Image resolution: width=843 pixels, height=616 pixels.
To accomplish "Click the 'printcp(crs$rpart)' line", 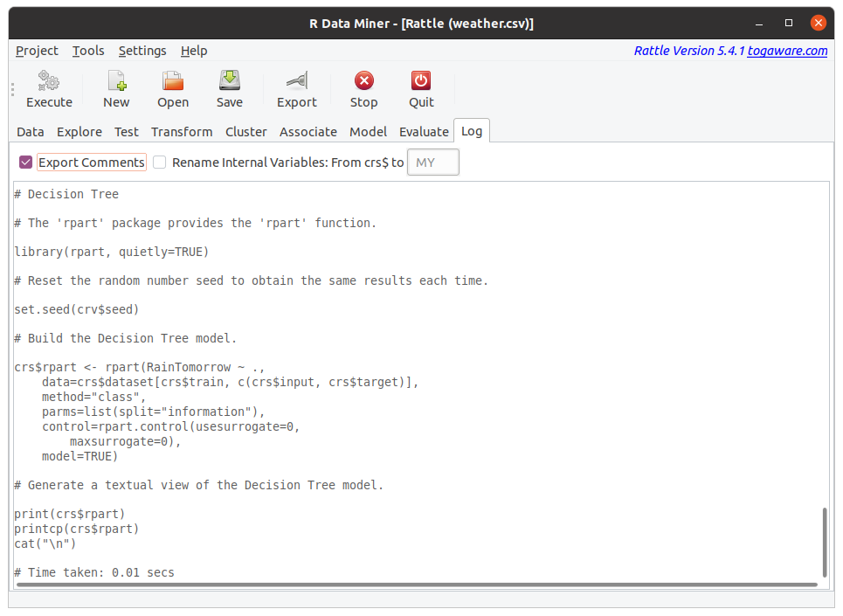I will (x=76, y=529).
